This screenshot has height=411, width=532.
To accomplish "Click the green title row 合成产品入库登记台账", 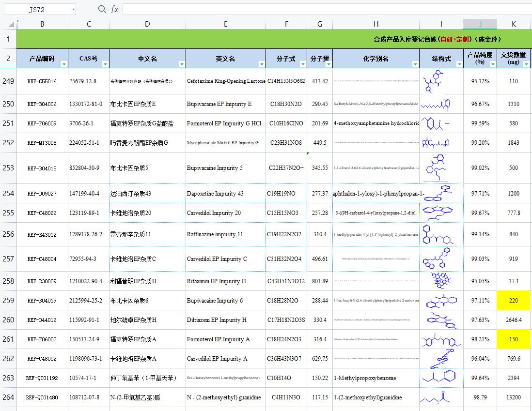I will 274,39.
